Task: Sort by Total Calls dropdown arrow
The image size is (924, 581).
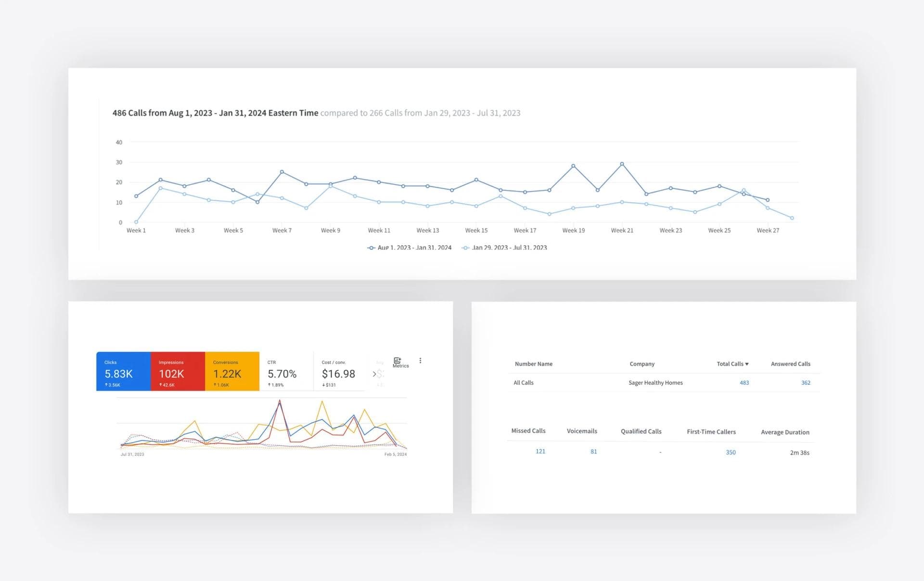Action: (x=747, y=364)
